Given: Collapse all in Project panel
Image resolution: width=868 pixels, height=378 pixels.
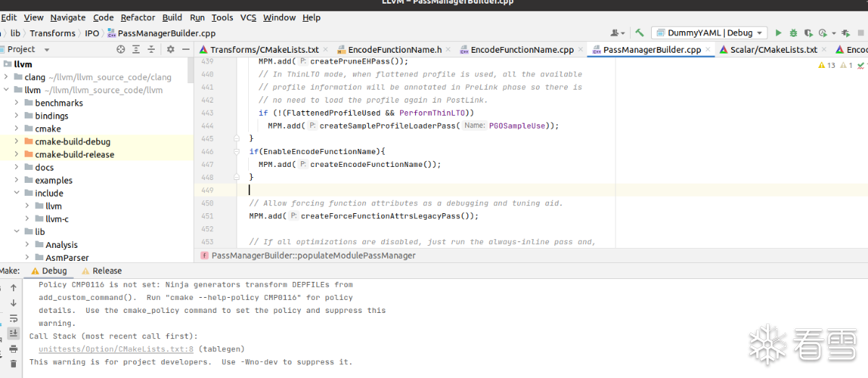Looking at the screenshot, I should pos(150,49).
